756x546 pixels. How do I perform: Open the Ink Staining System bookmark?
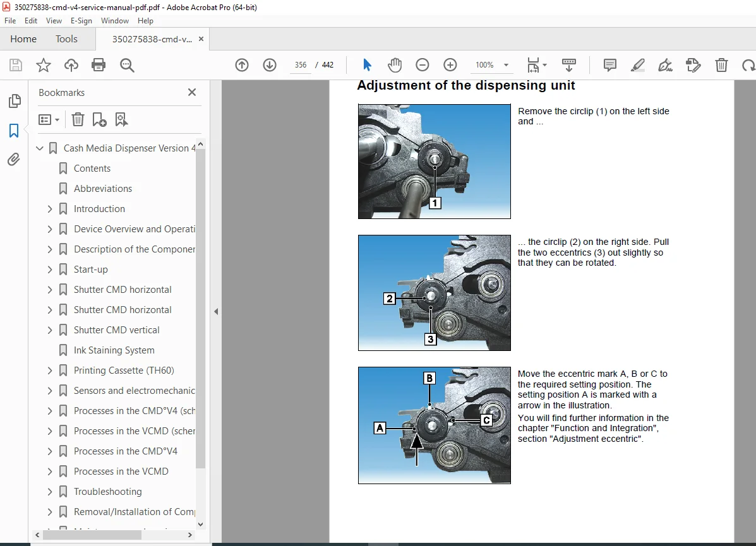click(114, 350)
